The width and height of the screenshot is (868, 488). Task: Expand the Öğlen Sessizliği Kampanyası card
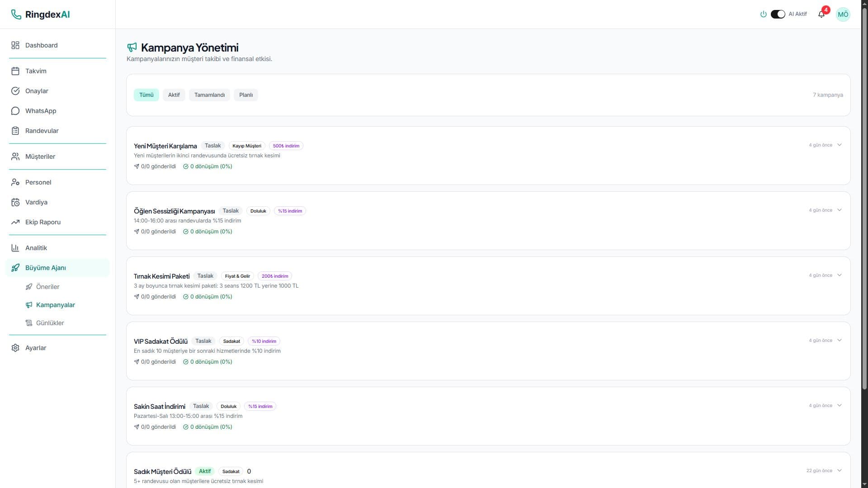840,210
